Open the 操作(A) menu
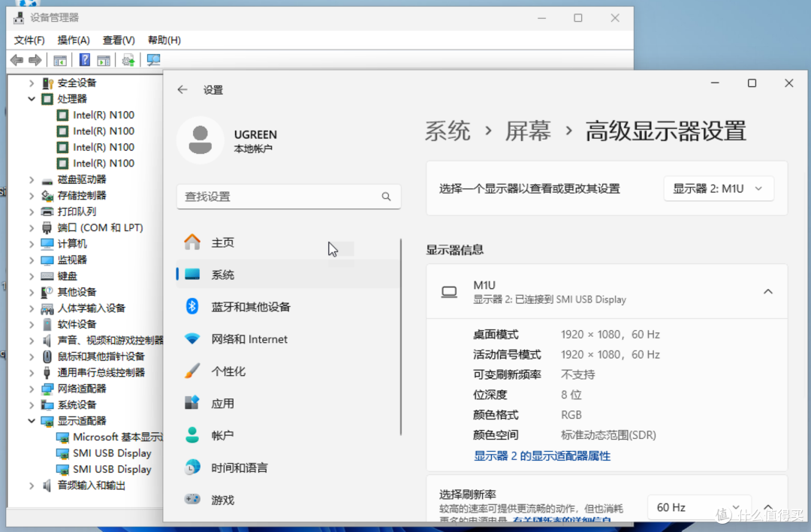The height and width of the screenshot is (532, 811). coord(74,41)
